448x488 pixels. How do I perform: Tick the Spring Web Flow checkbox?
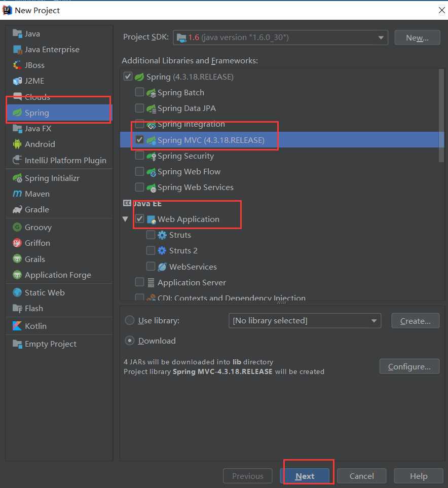pos(139,171)
